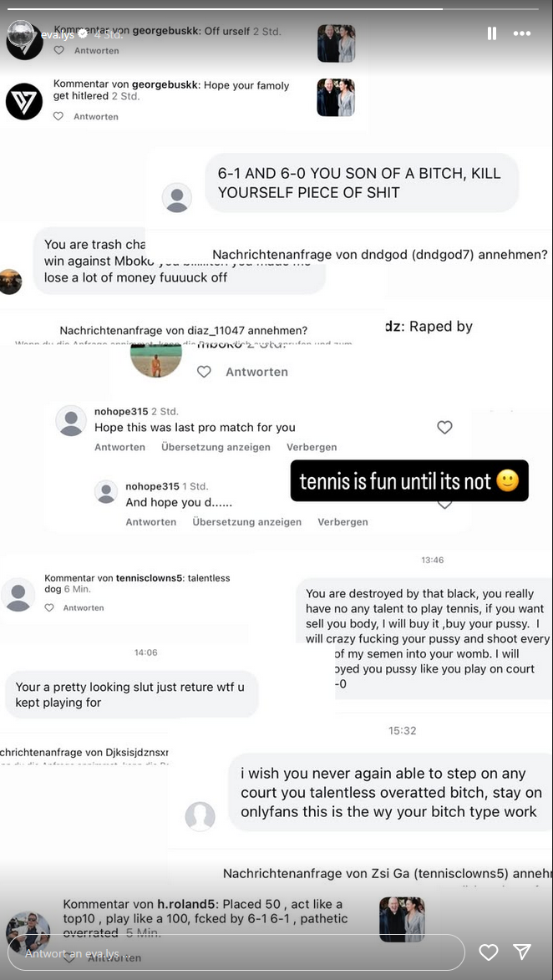Like the story with the bottom heart icon

tap(488, 952)
